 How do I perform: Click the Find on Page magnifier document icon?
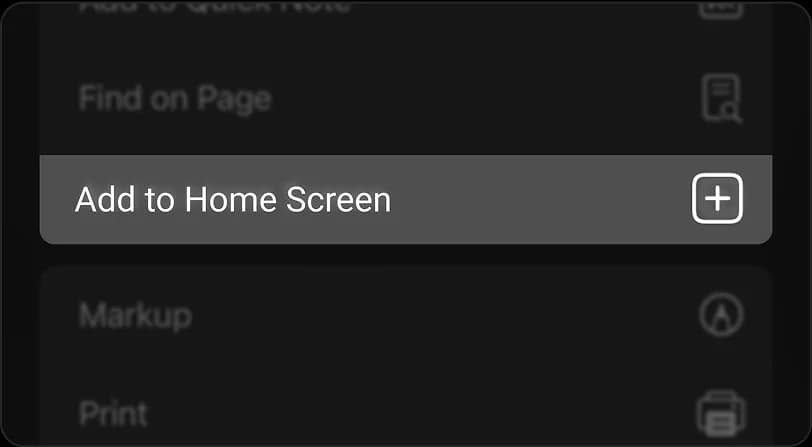pos(721,99)
